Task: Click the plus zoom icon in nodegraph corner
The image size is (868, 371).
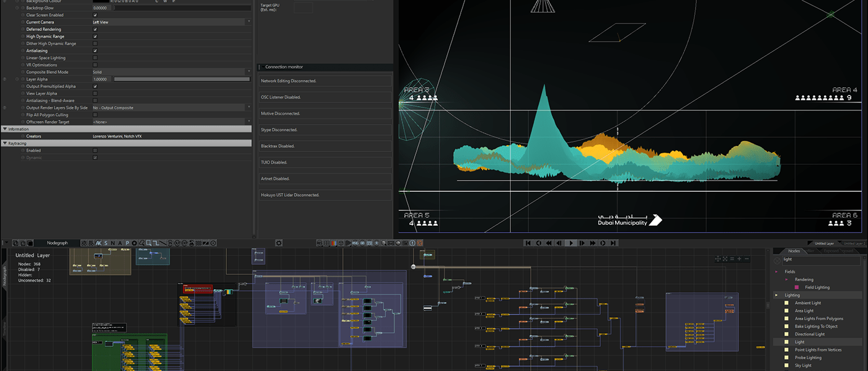Action: tap(739, 259)
